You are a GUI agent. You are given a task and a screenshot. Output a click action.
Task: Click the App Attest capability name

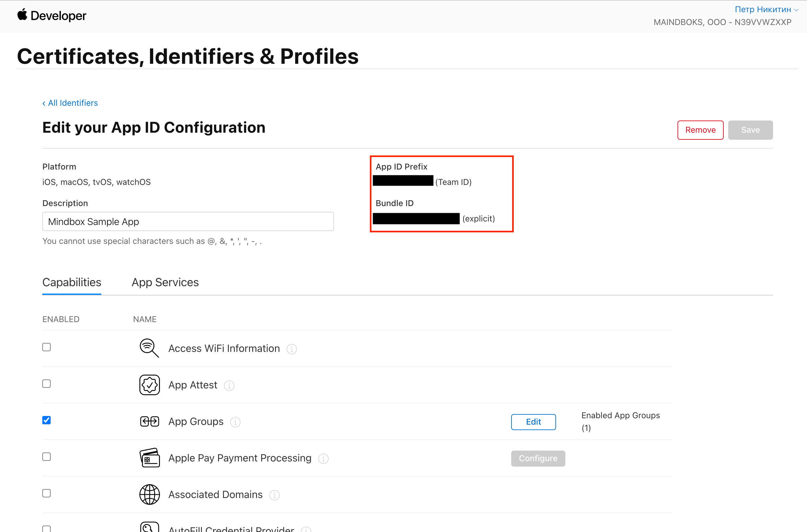pyautogui.click(x=193, y=385)
